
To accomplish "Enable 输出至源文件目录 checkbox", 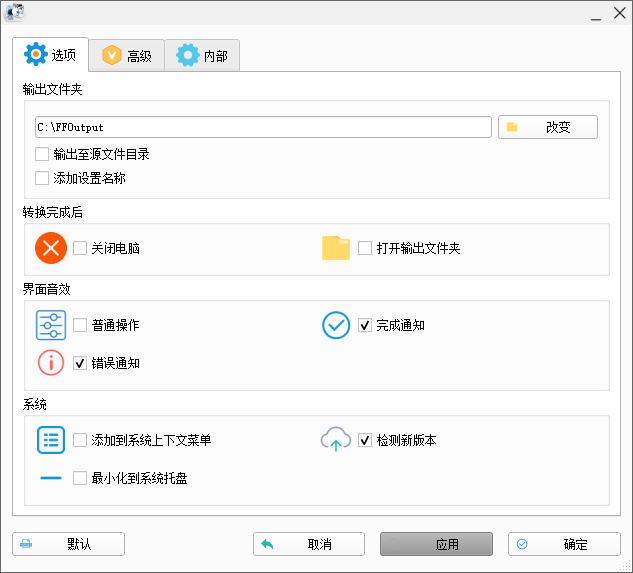I will click(42, 154).
